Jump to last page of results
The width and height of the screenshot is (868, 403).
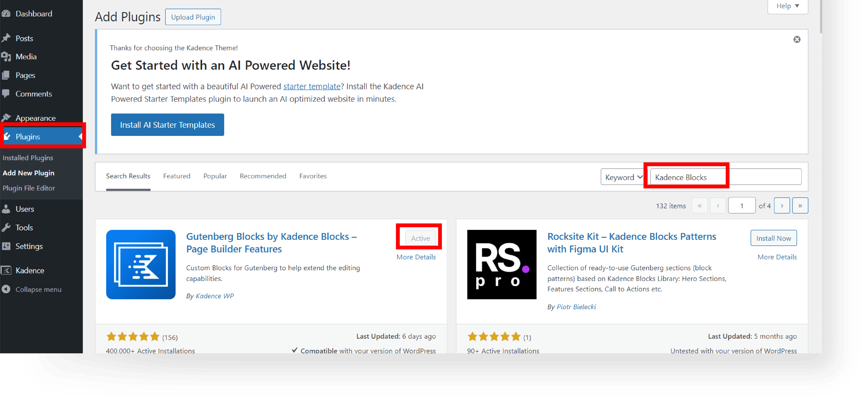point(800,205)
